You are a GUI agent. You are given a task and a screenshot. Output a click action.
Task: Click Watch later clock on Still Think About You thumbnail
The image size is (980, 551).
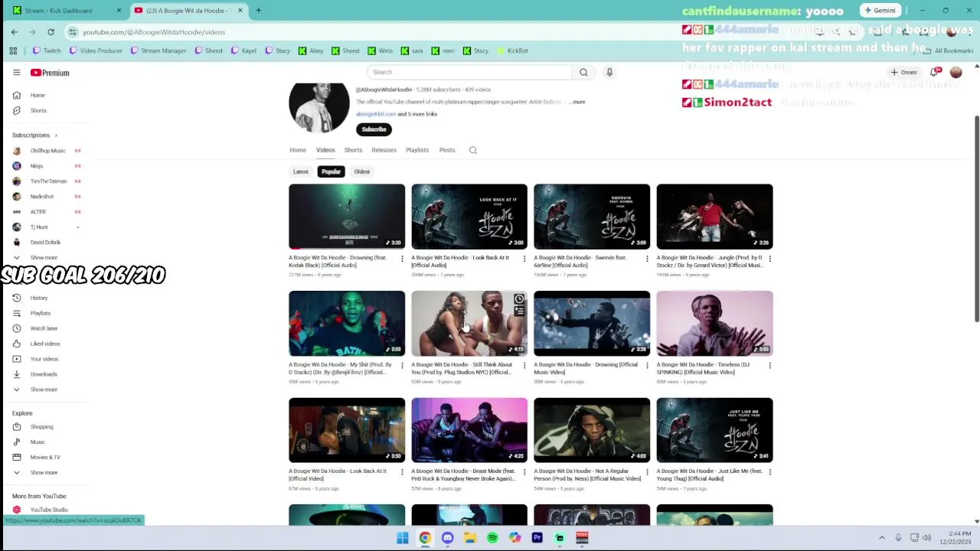(x=519, y=299)
